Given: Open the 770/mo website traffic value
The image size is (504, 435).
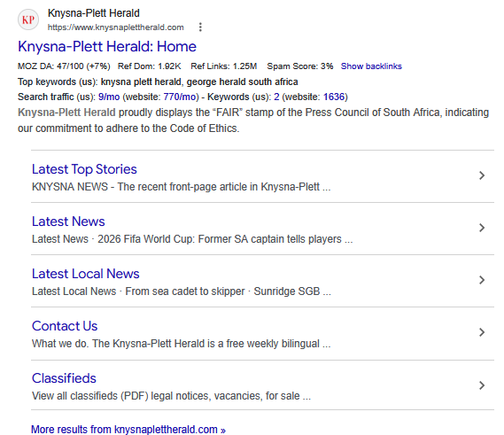Looking at the screenshot, I should point(179,97).
